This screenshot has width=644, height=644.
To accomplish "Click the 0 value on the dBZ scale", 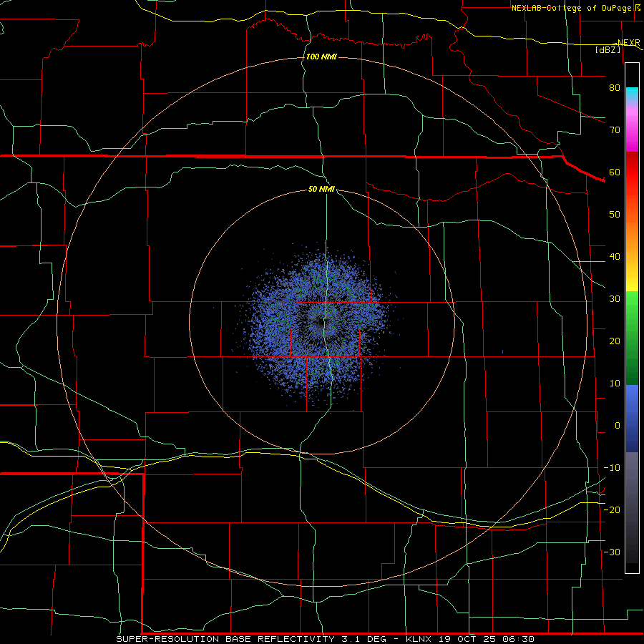I will coord(618,426).
